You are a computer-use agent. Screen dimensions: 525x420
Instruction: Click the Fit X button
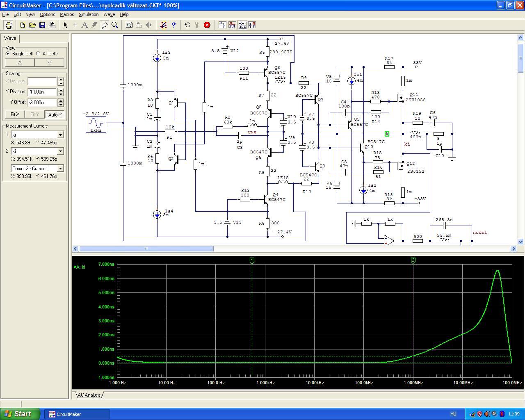(x=15, y=114)
